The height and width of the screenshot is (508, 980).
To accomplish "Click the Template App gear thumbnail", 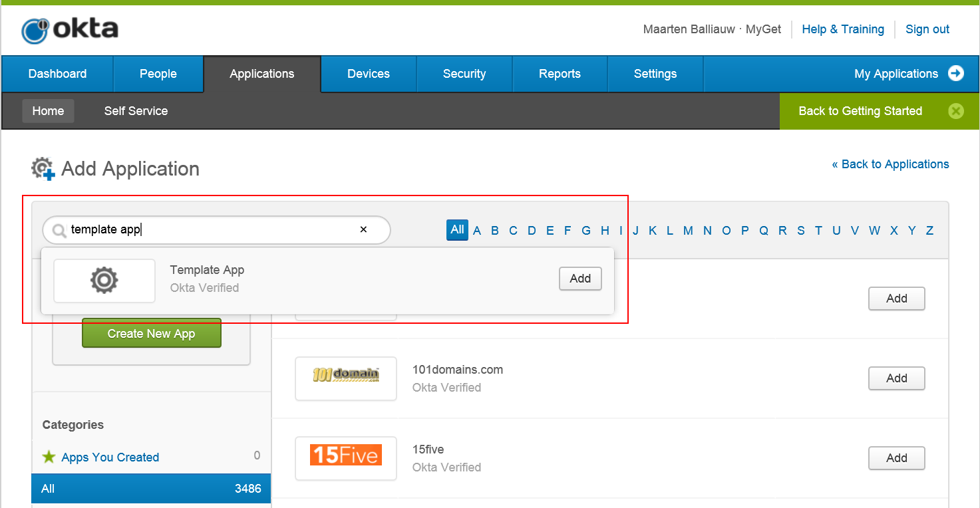I will 104,281.
